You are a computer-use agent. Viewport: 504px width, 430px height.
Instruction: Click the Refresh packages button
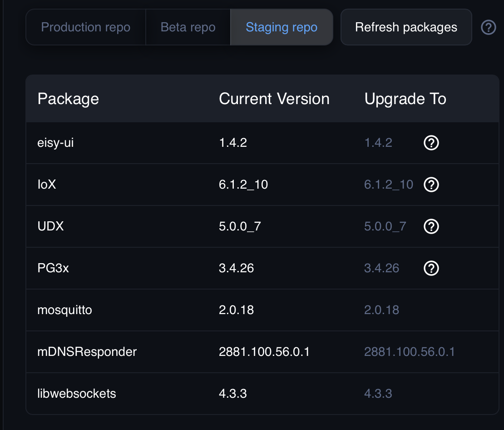point(406,27)
